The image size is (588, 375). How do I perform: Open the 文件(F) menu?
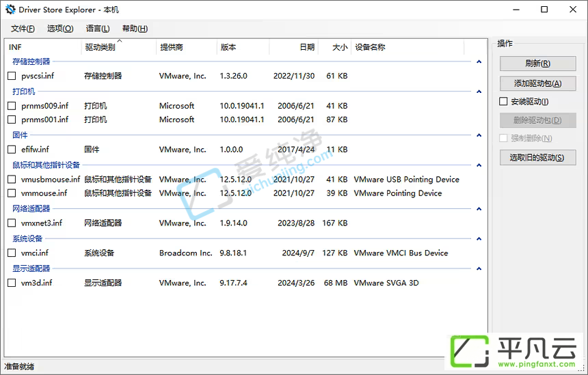23,29
